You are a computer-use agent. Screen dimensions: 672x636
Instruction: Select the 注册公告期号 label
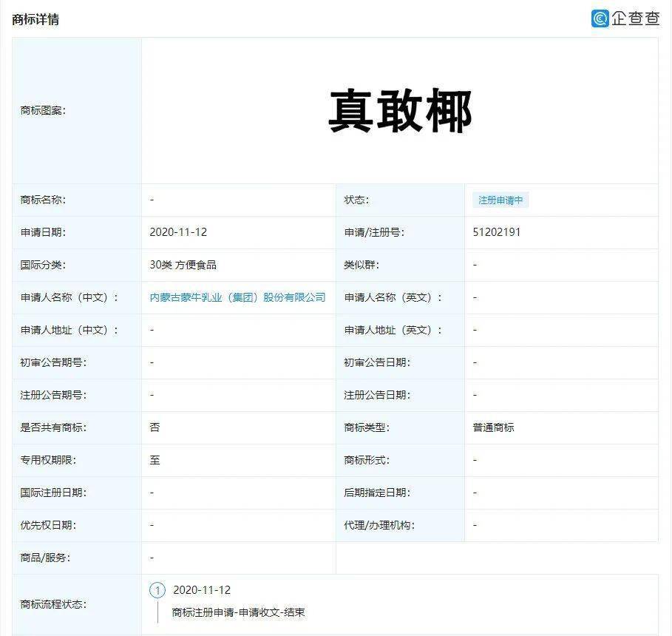53,395
